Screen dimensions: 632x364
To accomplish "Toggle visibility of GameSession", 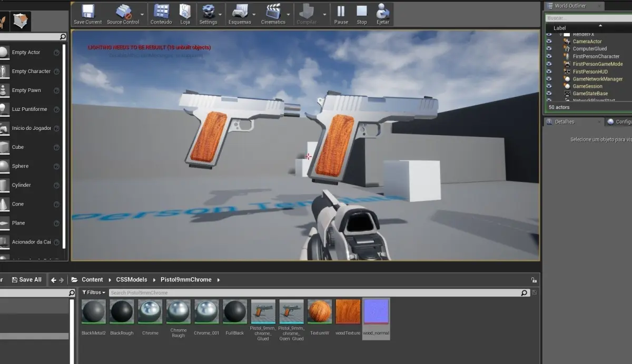I will [x=549, y=86].
